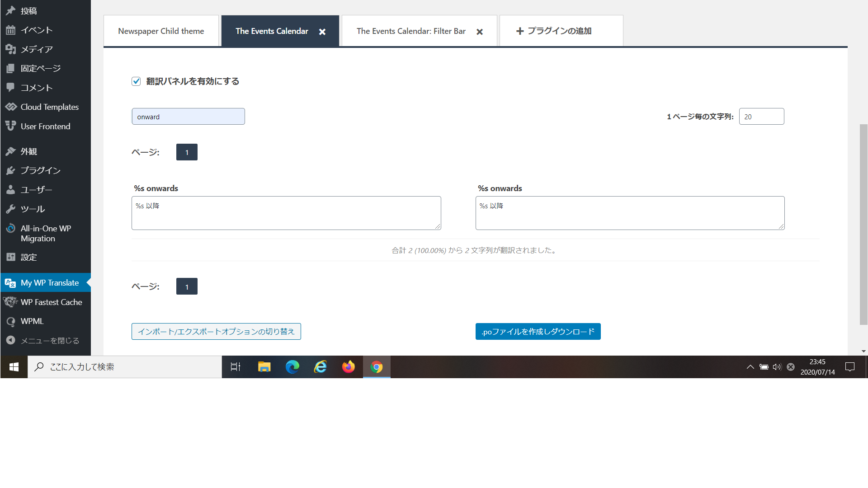Click the WPML sidebar icon

pos(10,321)
